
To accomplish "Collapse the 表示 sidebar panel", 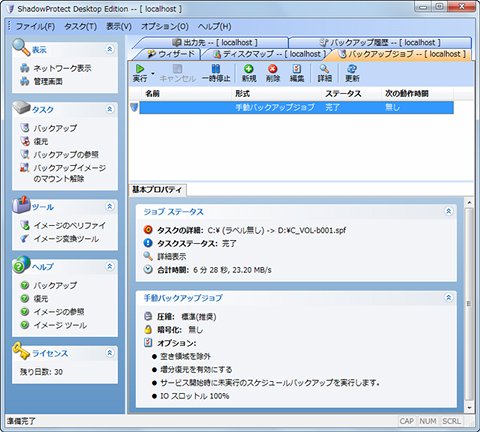I will (x=110, y=49).
